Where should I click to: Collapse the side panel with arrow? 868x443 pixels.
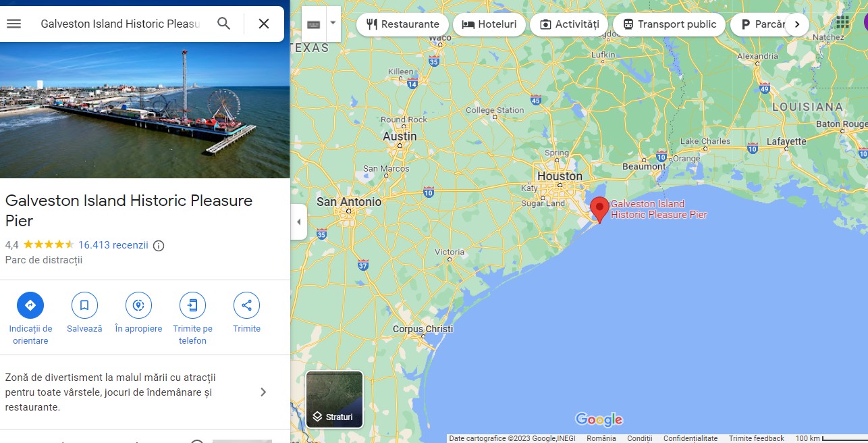tap(298, 222)
